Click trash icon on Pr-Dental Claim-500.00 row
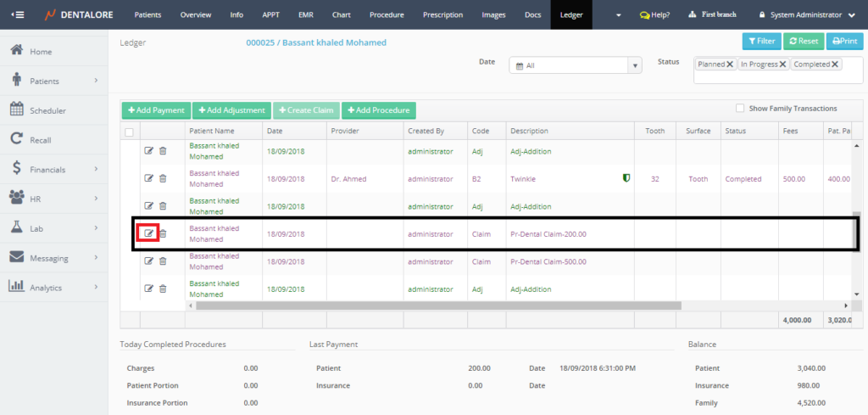868x415 pixels. pos(163,261)
